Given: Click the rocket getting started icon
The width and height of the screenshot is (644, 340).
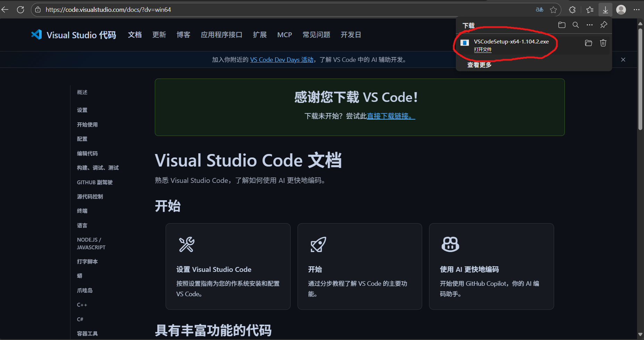Looking at the screenshot, I should (x=318, y=244).
